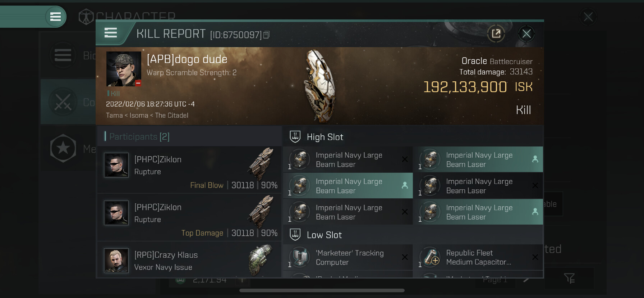Close the kill report window
This screenshot has height=298, width=644.
click(x=526, y=34)
